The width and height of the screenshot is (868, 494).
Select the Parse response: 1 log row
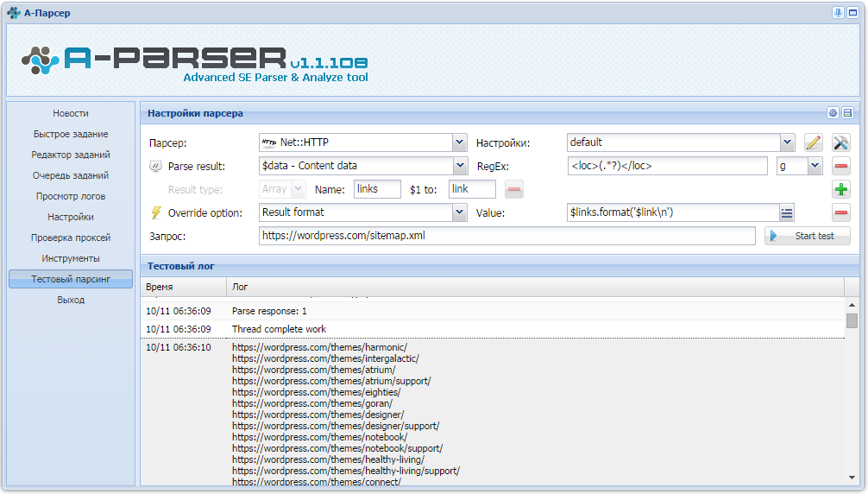[493, 311]
